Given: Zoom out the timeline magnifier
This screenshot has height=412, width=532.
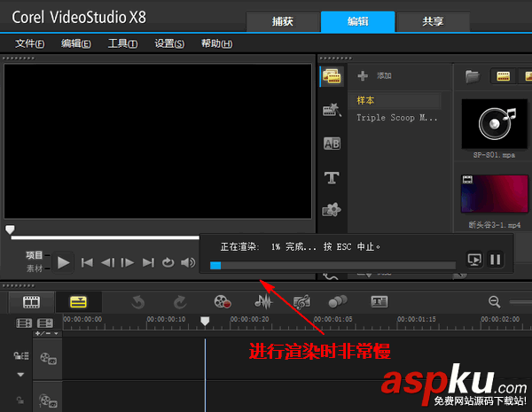Looking at the screenshot, I should 495,302.
